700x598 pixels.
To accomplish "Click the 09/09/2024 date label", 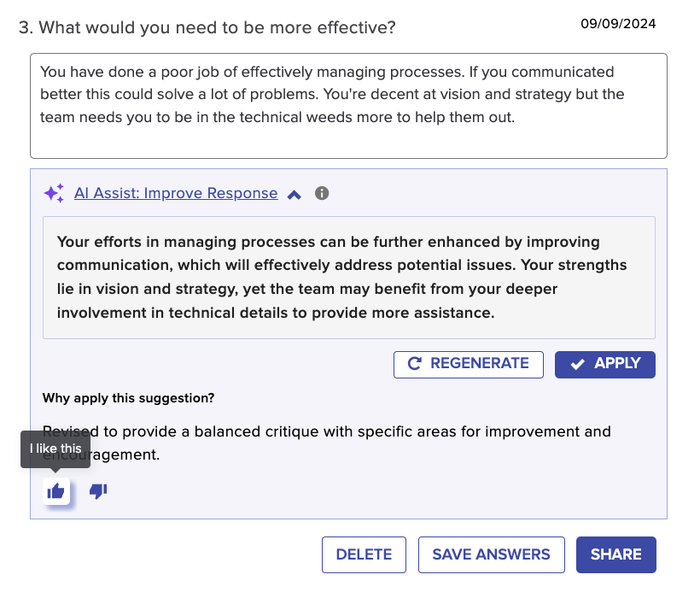I will click(618, 24).
